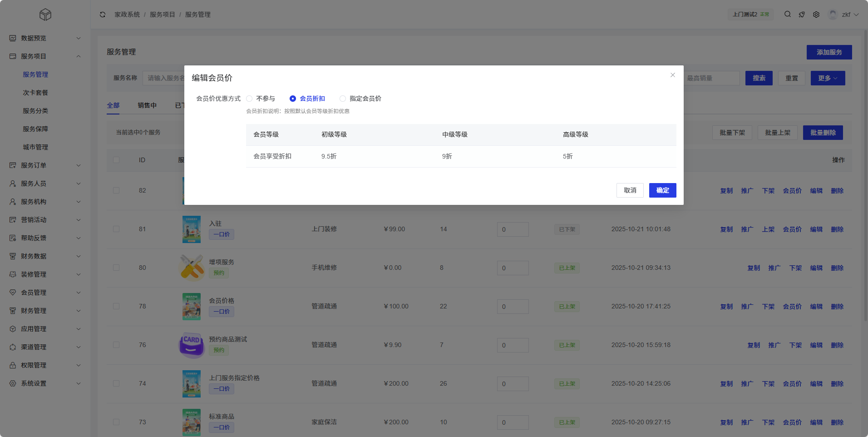Click the cube logo in sidebar

(x=45, y=15)
